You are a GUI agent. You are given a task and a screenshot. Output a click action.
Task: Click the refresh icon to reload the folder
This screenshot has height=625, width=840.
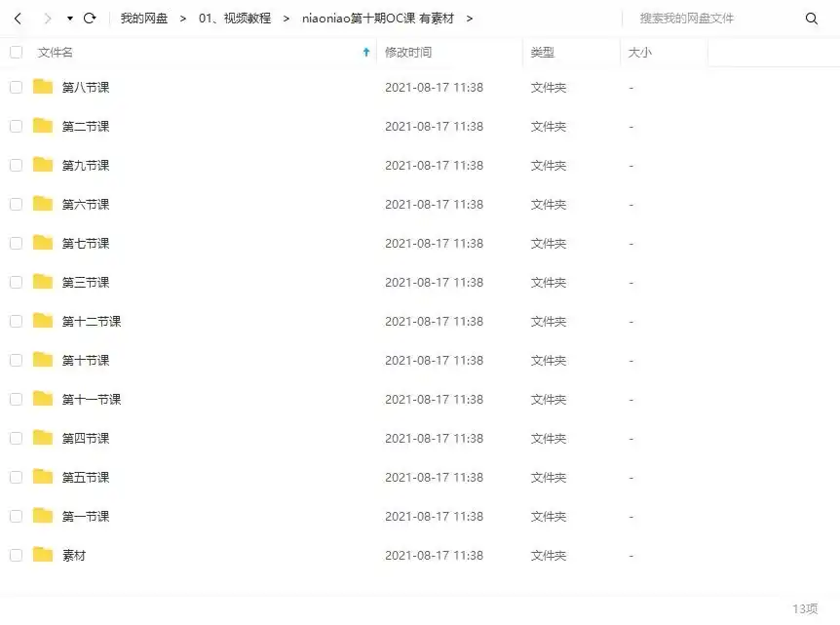coord(89,17)
